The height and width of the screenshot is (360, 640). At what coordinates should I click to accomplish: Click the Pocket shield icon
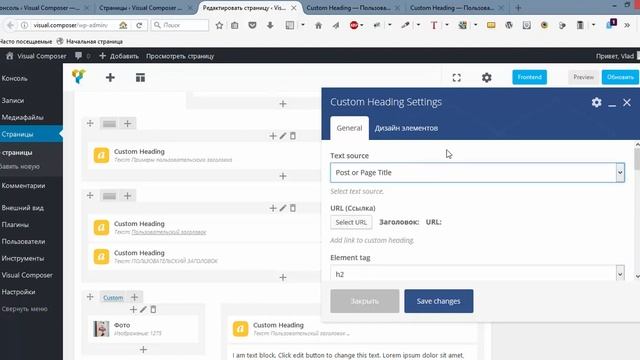(252, 25)
